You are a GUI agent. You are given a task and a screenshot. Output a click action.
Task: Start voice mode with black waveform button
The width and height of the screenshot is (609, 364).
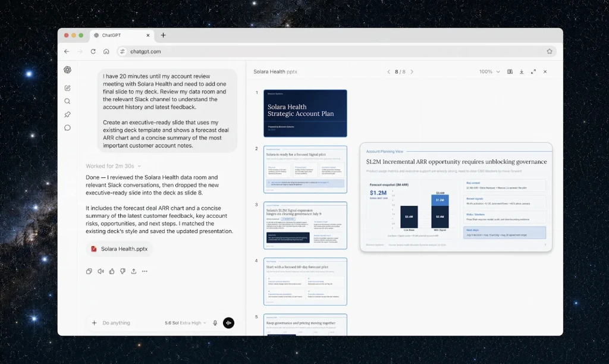(228, 323)
